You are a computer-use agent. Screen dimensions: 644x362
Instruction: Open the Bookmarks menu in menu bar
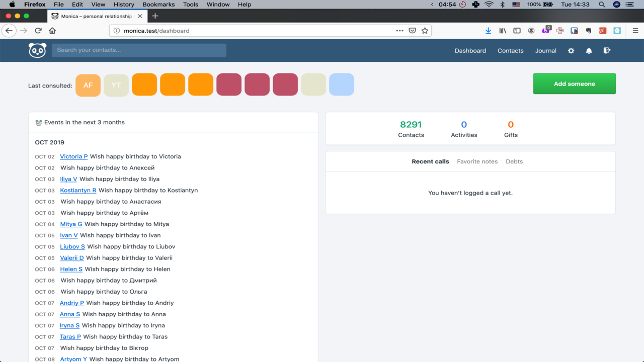[159, 5]
